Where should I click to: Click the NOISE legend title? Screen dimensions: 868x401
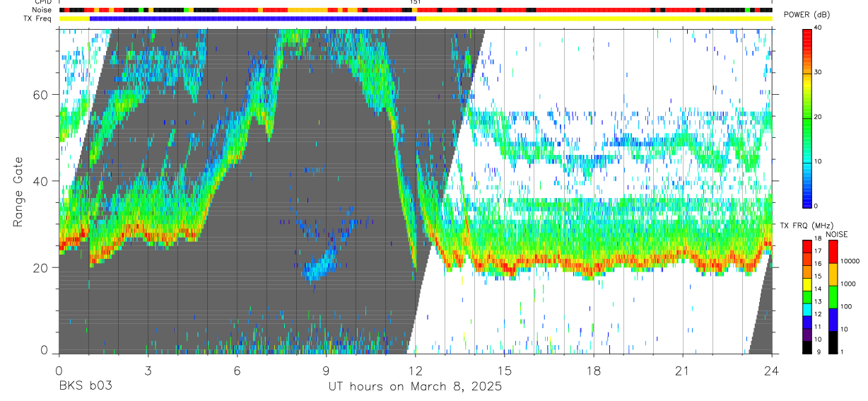pyautogui.click(x=836, y=233)
